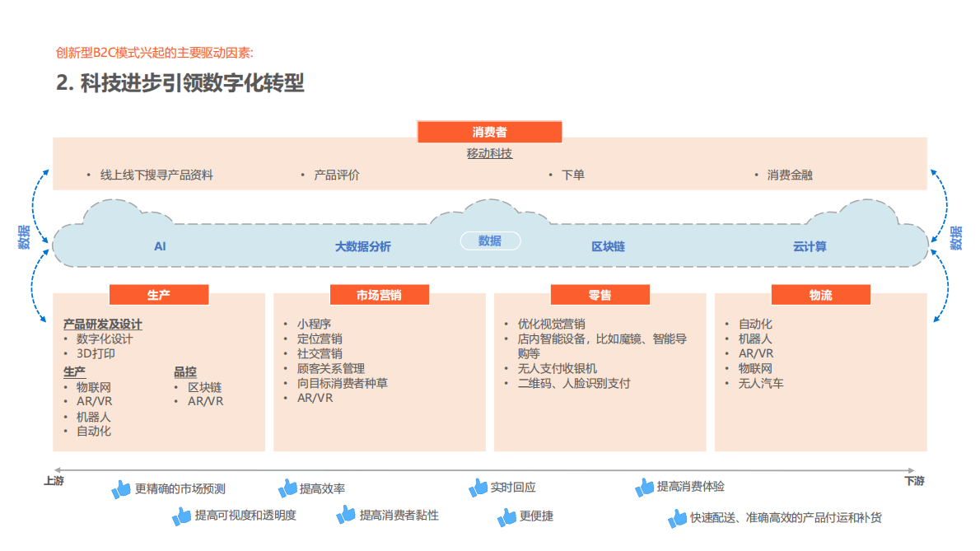Click the 云计算 label in the cloud
Screen dimensions: 980x551
[810, 245]
